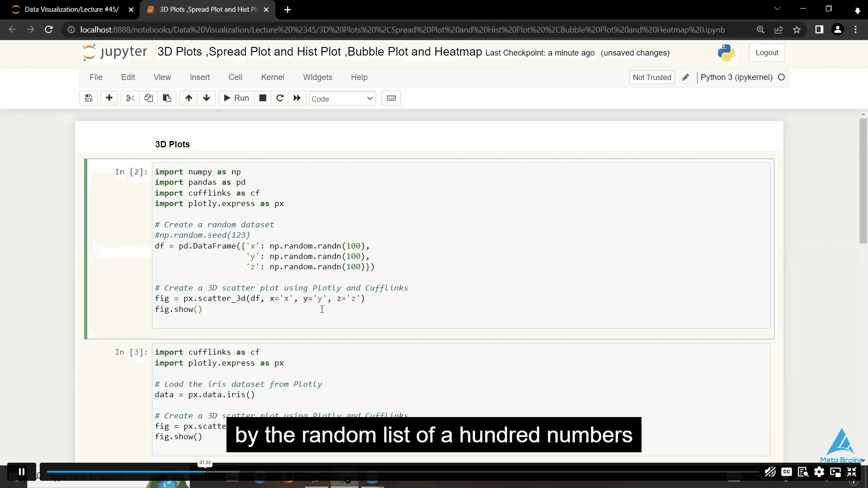868x488 pixels.
Task: Unmute the video player audio
Action: [x=770, y=472]
